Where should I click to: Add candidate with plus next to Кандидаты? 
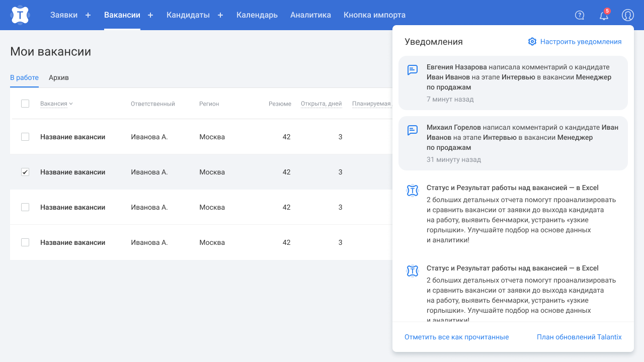(220, 15)
